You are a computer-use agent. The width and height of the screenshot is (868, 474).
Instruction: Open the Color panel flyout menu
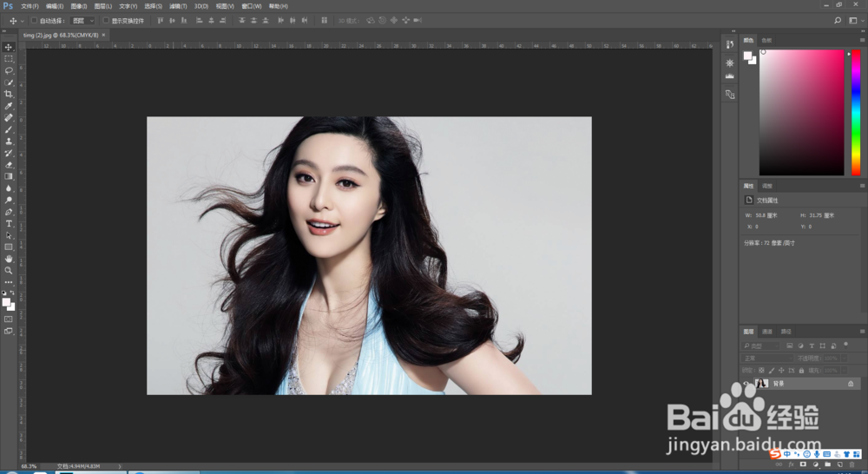pos(862,40)
